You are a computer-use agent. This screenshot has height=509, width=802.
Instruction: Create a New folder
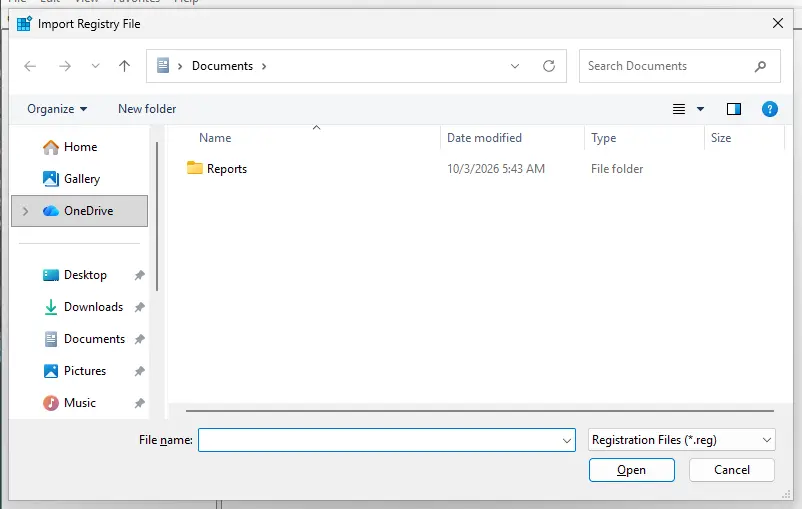[x=147, y=109]
